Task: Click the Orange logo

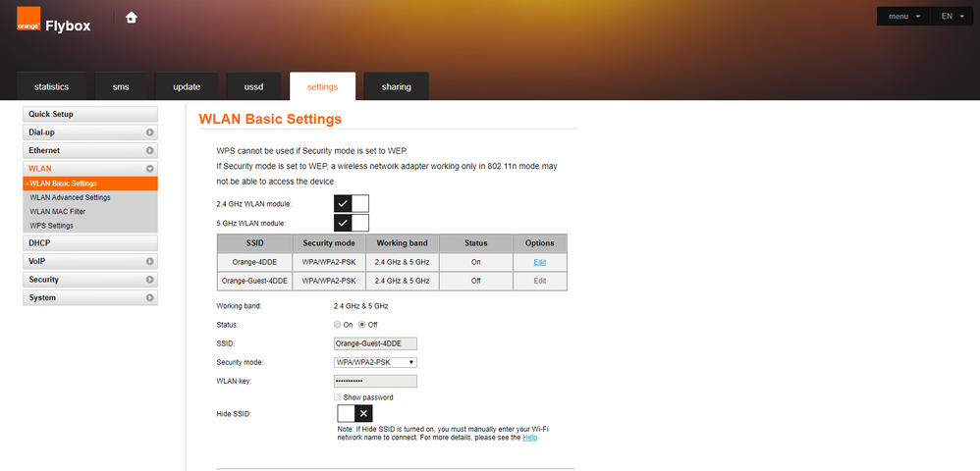Action: coord(28,25)
